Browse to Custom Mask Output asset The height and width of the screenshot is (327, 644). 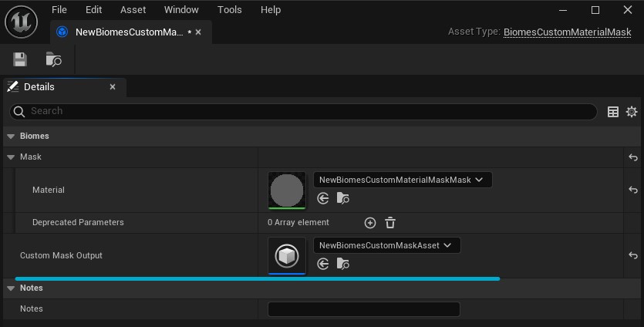[343, 264]
